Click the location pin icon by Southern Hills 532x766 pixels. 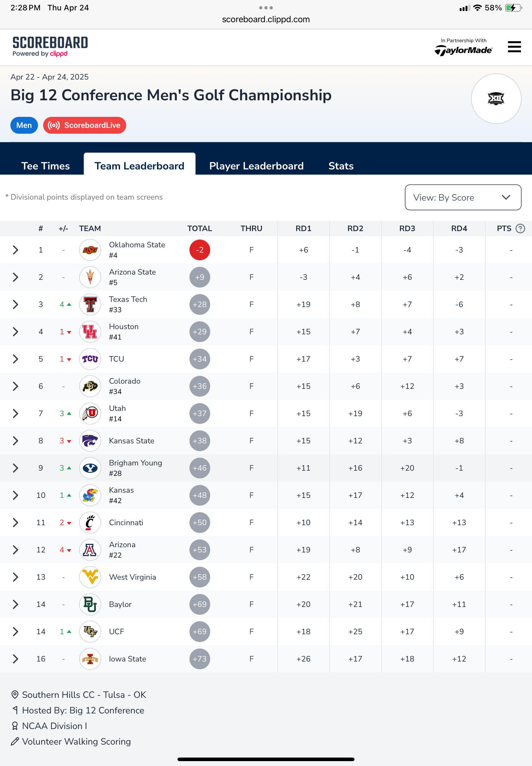15,695
